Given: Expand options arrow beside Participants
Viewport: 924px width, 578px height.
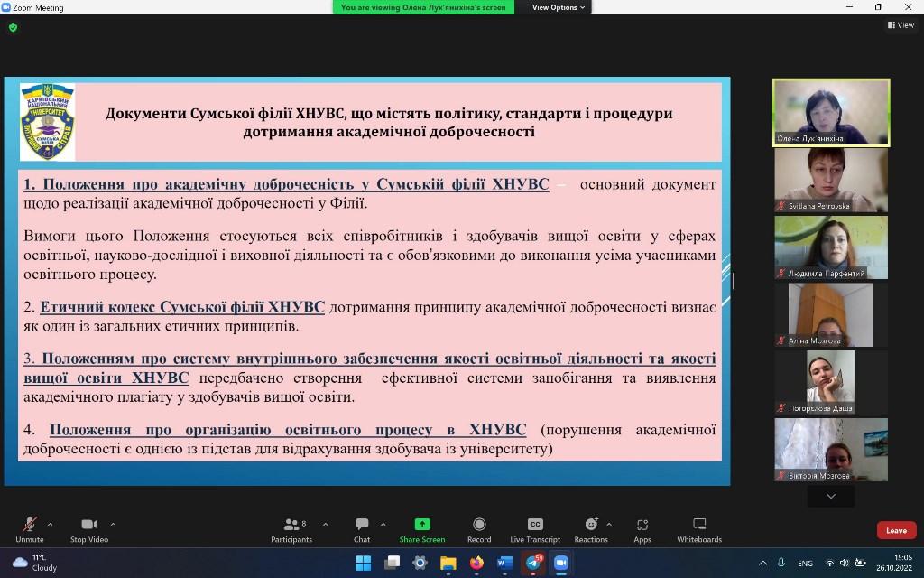Looking at the screenshot, I should tap(325, 524).
